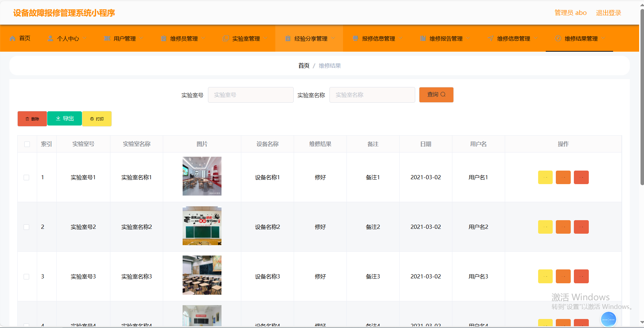This screenshot has height=328, width=644.
Task: Click the red 删除 button
Action: pyautogui.click(x=32, y=119)
